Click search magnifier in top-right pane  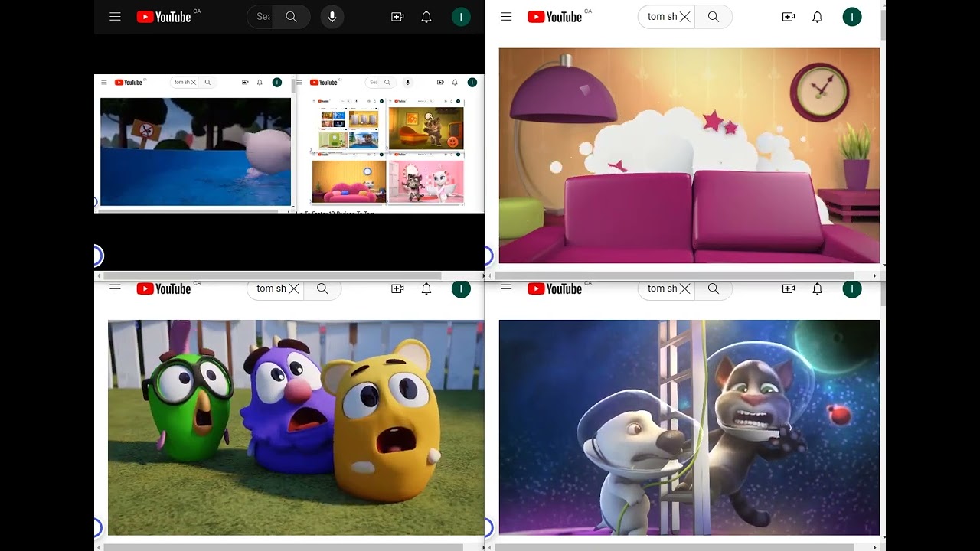tap(714, 17)
